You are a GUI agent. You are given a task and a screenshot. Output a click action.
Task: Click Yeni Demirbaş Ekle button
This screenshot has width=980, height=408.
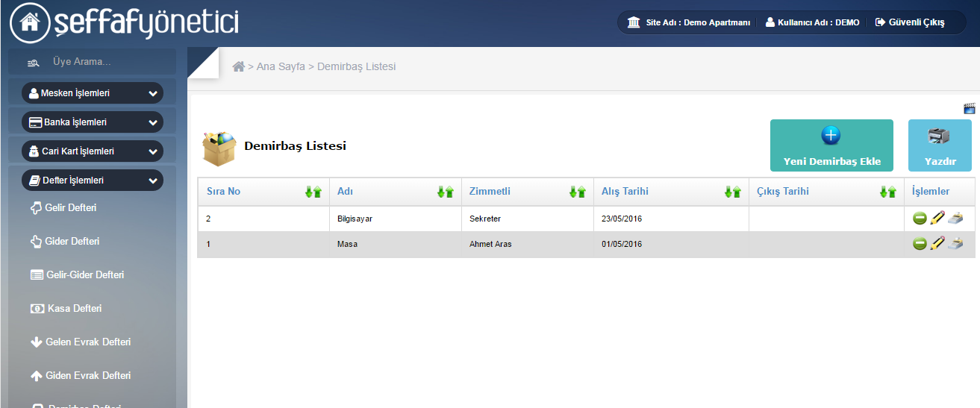coord(831,145)
